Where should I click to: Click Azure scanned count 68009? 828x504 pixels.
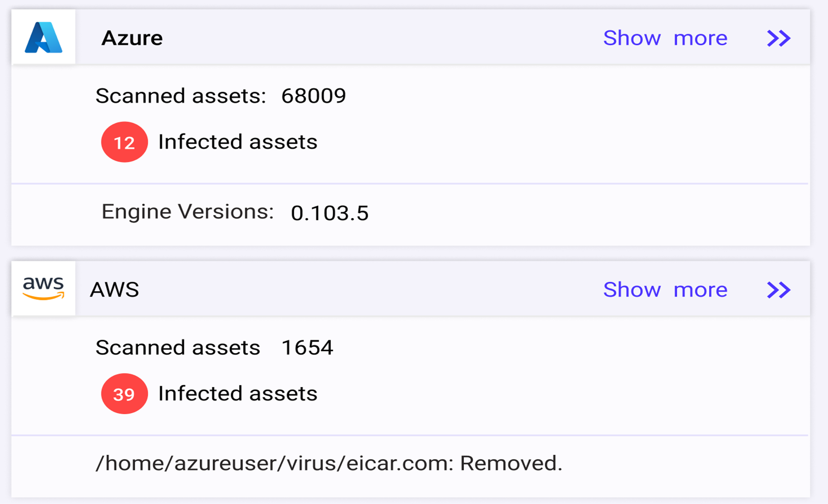coord(313,96)
